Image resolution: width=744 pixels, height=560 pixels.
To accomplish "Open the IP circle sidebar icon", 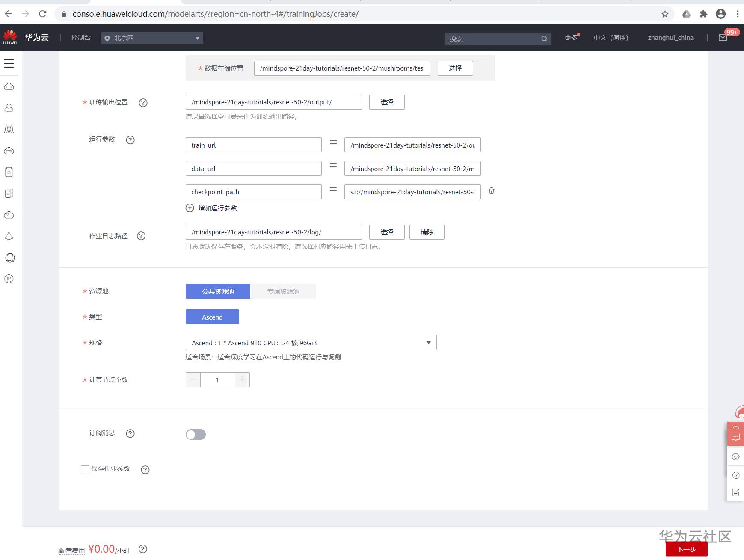I will point(9,279).
